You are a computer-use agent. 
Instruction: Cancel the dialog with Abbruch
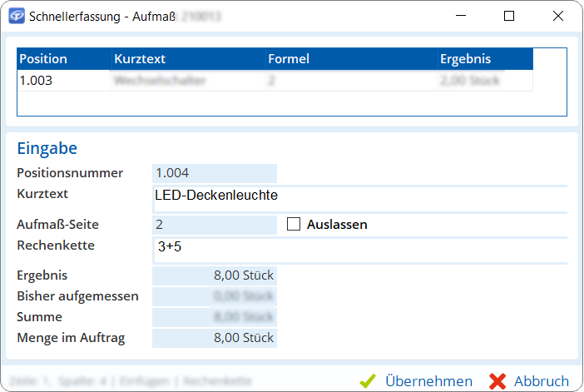(530, 380)
